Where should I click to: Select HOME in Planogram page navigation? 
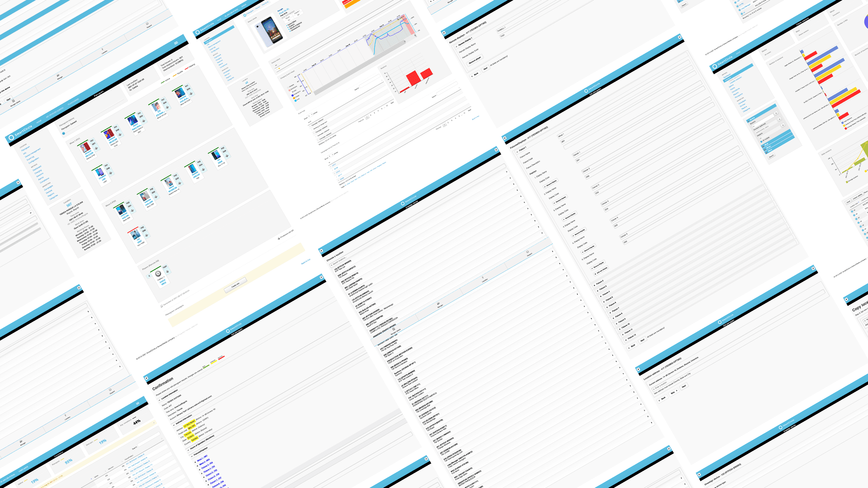pyautogui.click(x=39, y=121)
